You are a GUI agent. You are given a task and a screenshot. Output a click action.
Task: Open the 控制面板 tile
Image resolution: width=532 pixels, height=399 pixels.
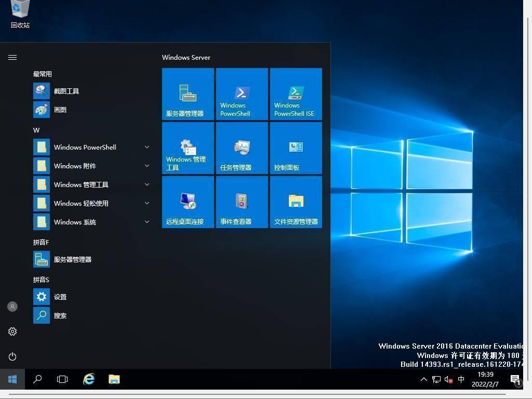(x=296, y=148)
